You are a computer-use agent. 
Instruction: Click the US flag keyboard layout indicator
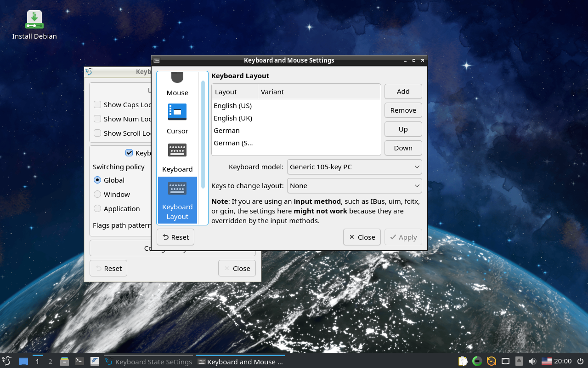(x=546, y=362)
